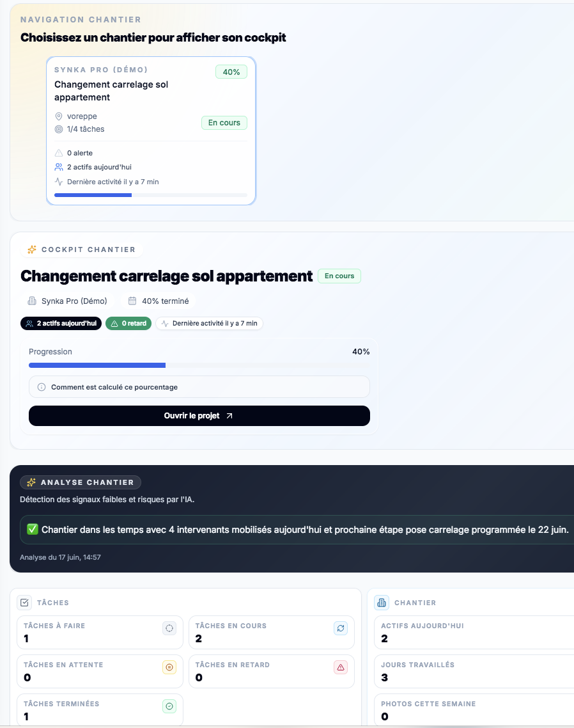Click the Progression bar at 40%
This screenshot has height=728, width=574.
tap(199, 365)
